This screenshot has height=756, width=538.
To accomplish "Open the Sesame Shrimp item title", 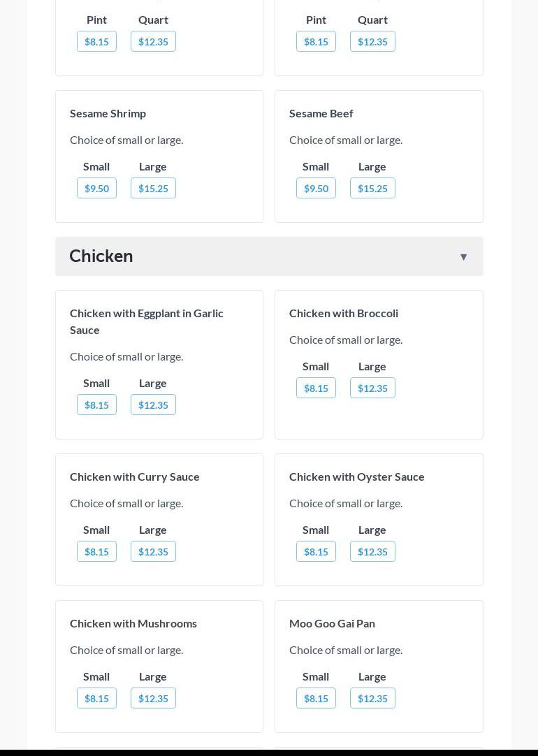I will pos(108,113).
